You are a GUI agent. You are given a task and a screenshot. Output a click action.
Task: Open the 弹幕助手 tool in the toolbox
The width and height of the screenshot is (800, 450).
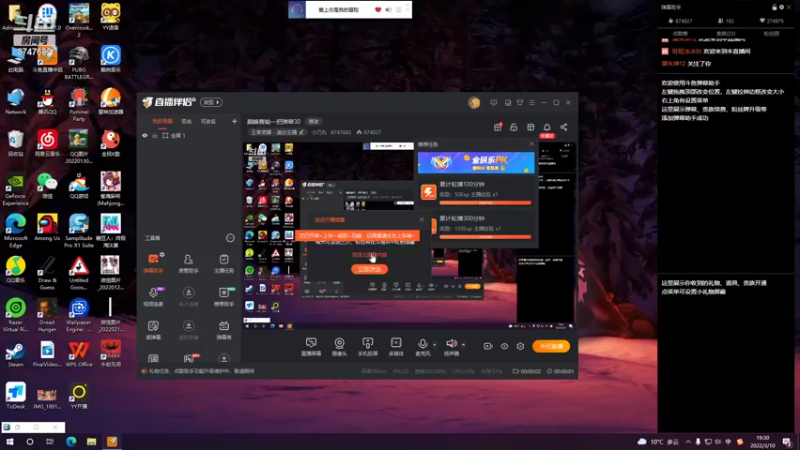click(x=153, y=263)
